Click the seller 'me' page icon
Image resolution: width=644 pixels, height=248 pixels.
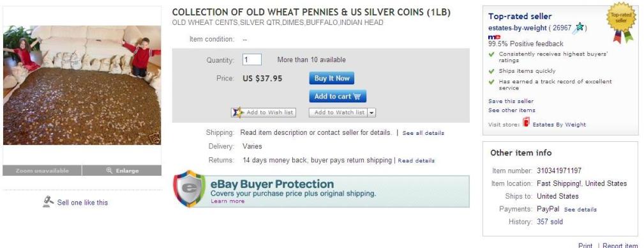pos(494,38)
